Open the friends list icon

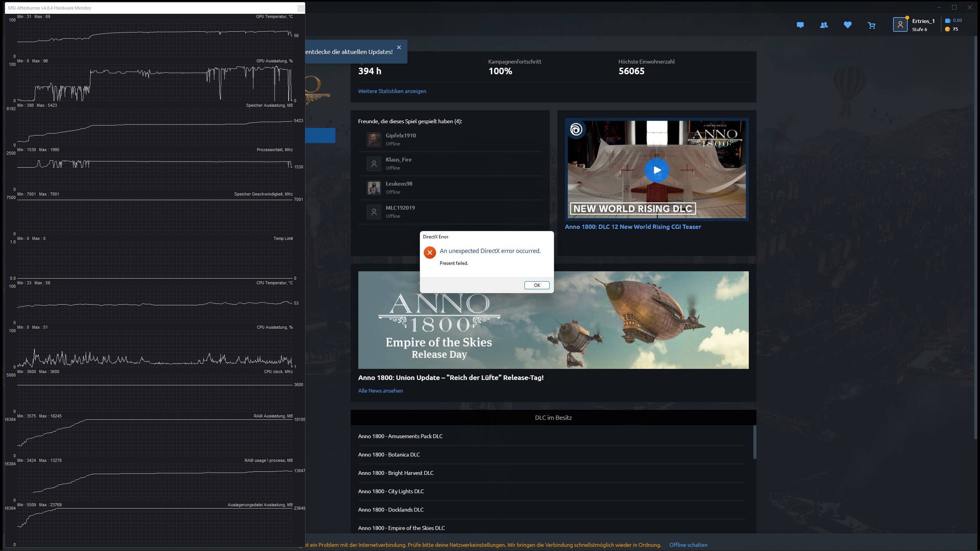click(x=824, y=25)
